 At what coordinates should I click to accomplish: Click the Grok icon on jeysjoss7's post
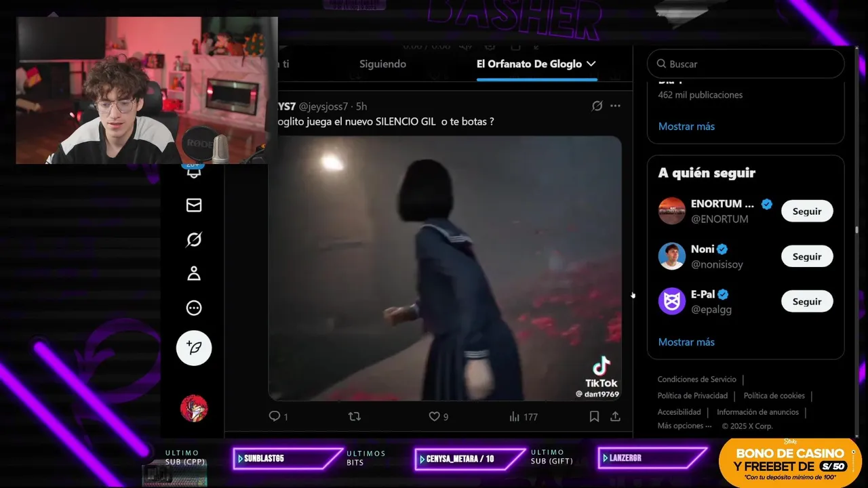[x=597, y=106]
